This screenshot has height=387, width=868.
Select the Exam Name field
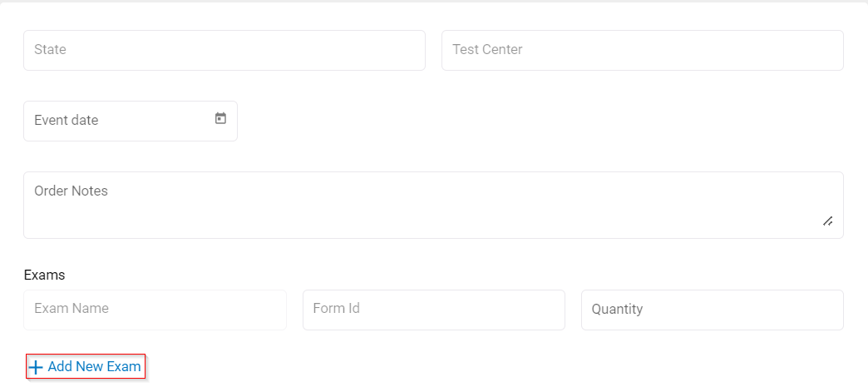pyautogui.click(x=155, y=310)
